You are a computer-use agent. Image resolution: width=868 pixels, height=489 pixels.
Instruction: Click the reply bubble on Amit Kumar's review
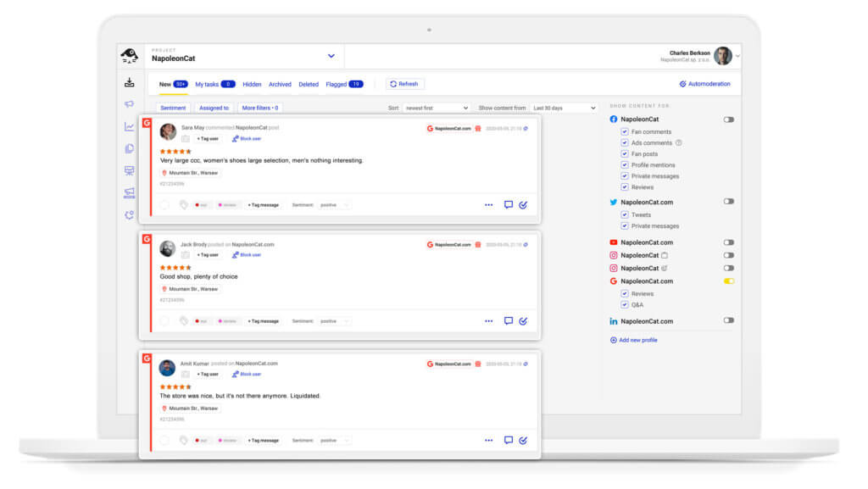click(509, 441)
